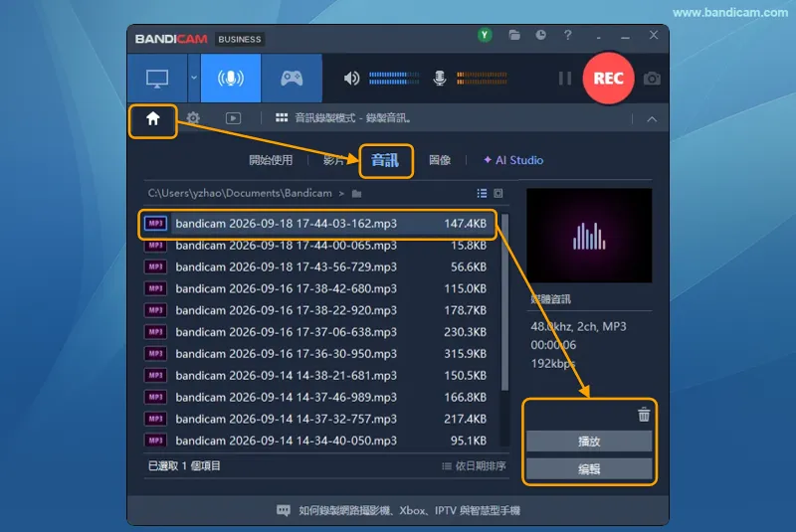Viewport: 796px width, 532px height.
Task: Open the green Y account icon
Action: pyautogui.click(x=485, y=35)
